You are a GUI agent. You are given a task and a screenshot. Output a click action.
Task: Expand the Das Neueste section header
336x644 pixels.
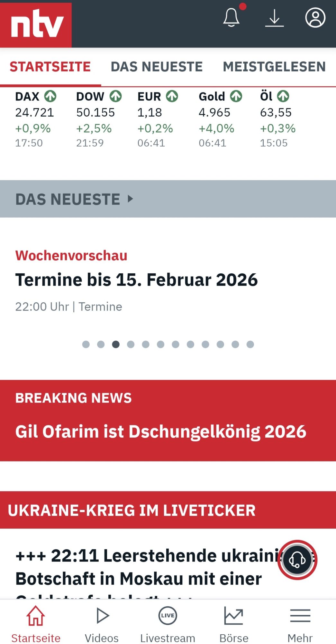point(74,199)
